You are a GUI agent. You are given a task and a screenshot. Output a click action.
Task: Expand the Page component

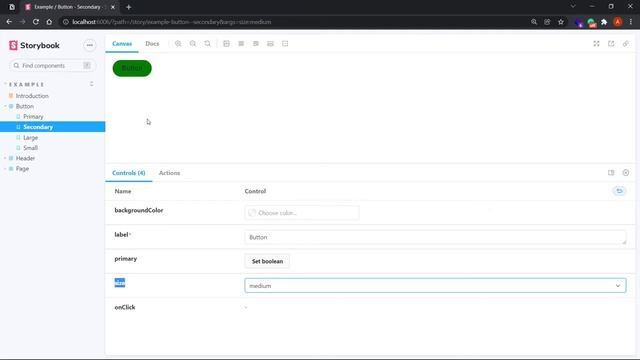click(x=22, y=169)
